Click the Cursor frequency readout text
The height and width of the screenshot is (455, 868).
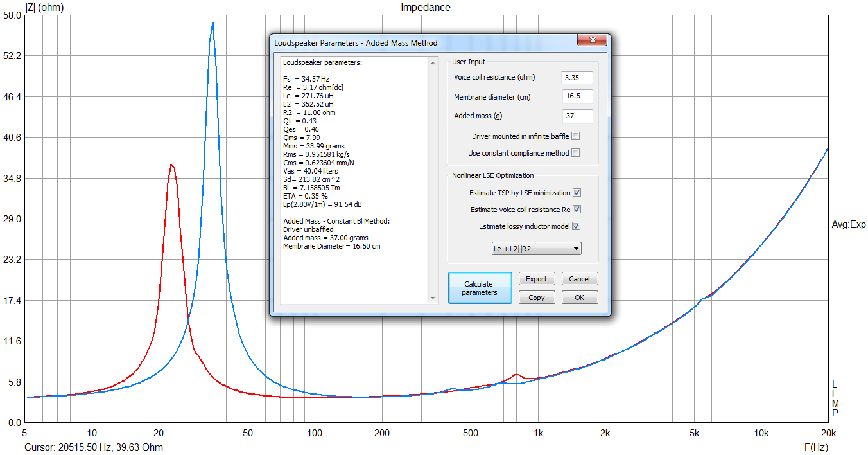coord(94,447)
